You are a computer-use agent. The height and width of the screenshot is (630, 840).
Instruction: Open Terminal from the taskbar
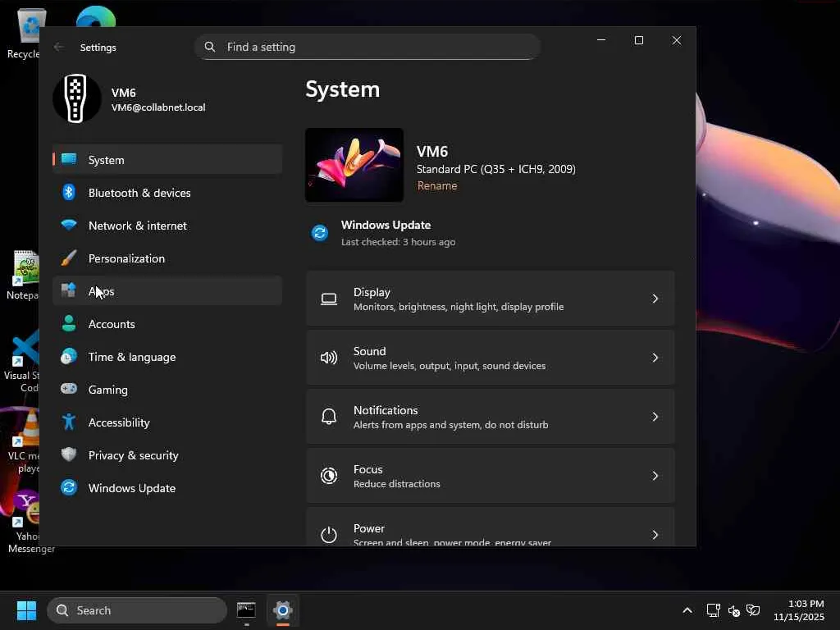(246, 609)
